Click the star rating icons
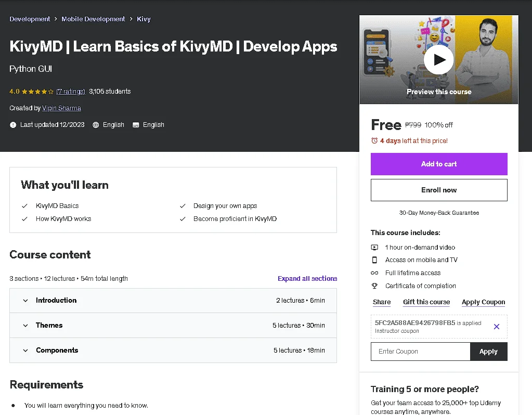Screen dimensions: 532x415 tap(37, 92)
